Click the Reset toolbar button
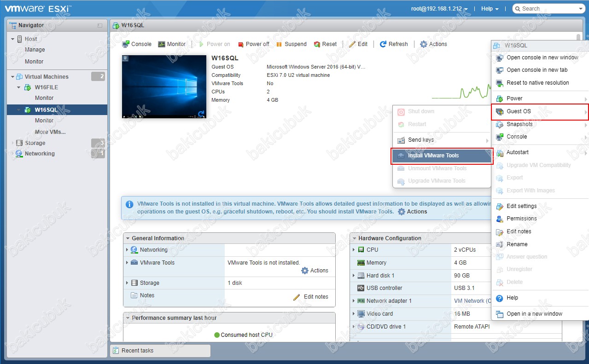589x364 pixels. (x=326, y=44)
